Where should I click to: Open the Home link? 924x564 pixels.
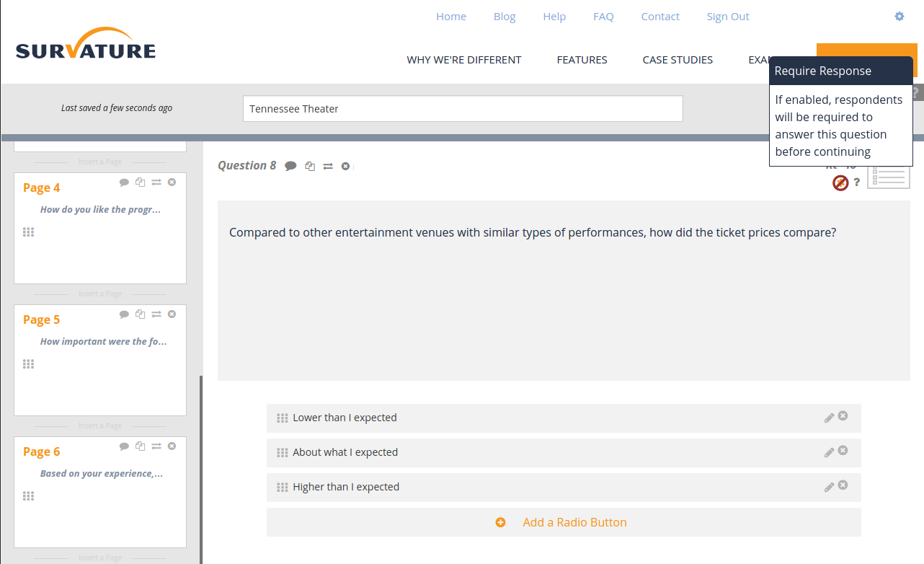pyautogui.click(x=451, y=17)
